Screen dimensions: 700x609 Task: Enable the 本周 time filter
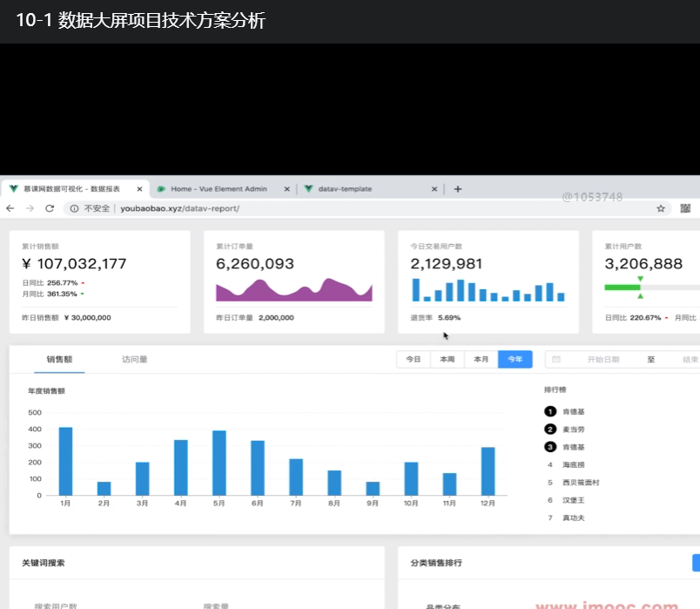point(447,359)
